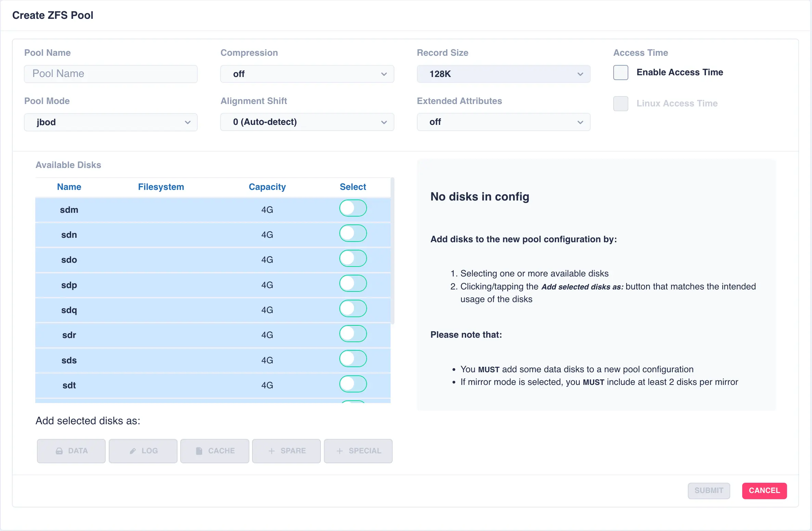Check the Enable Access Time checkbox
812x531 pixels.
click(620, 73)
